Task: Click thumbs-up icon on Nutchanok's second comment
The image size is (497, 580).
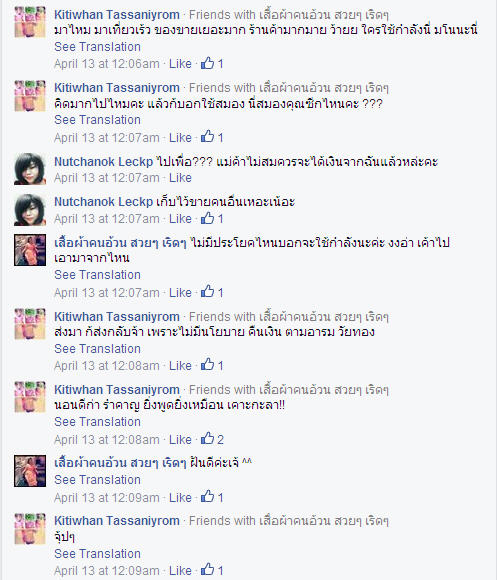Action: pyautogui.click(x=207, y=218)
